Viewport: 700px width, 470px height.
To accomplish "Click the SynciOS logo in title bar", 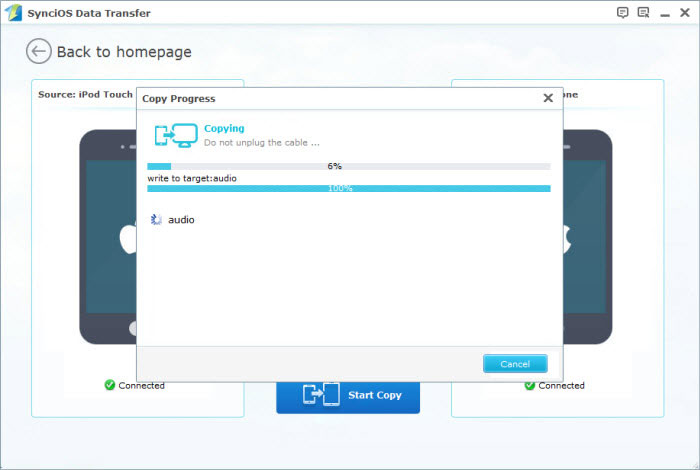I will pyautogui.click(x=12, y=12).
